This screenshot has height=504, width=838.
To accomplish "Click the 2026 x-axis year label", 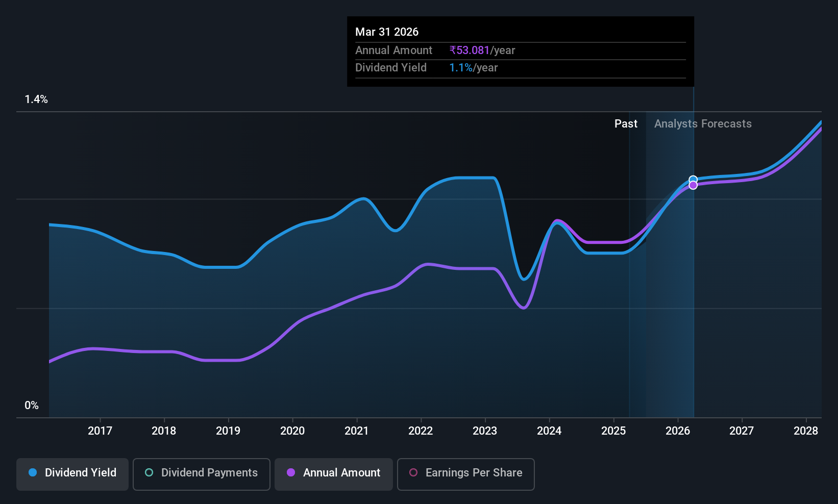I will pyautogui.click(x=678, y=431).
